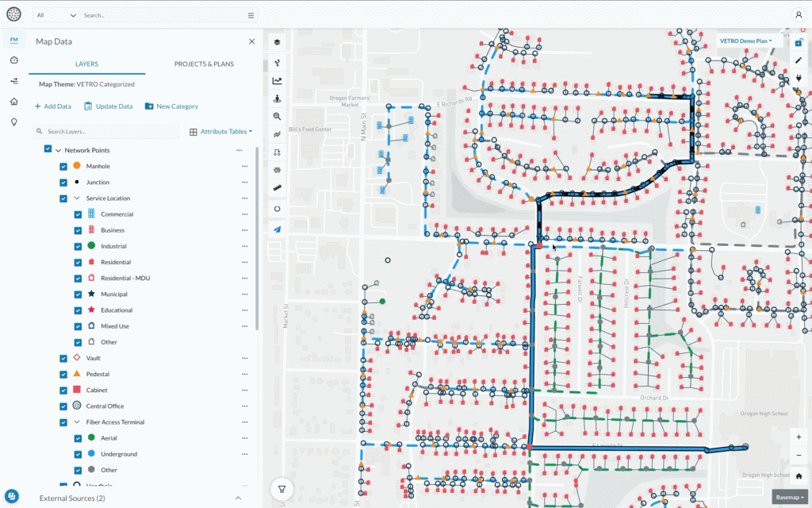Open the dashboard gauge sidebar icon

(14, 60)
